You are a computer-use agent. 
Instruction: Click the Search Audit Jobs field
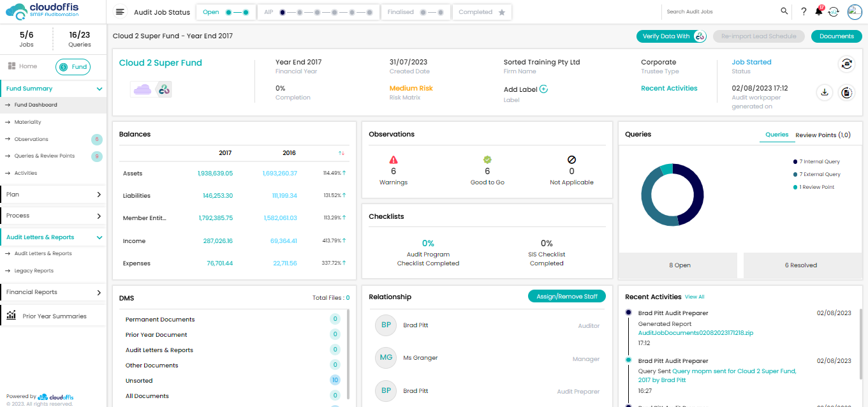tap(721, 11)
